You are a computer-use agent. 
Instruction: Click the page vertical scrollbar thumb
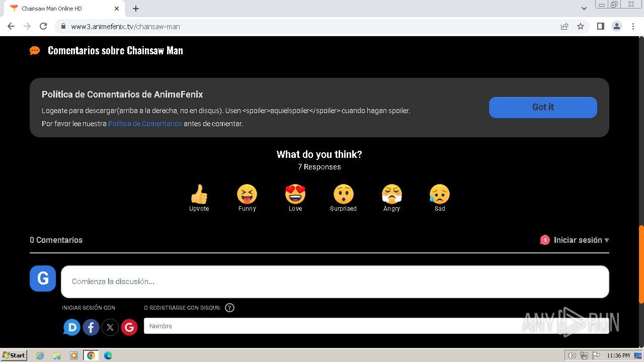[641, 264]
